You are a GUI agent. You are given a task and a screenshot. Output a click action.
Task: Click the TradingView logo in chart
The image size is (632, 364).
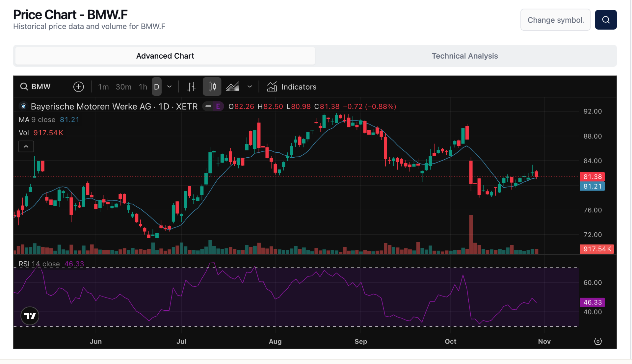30,316
